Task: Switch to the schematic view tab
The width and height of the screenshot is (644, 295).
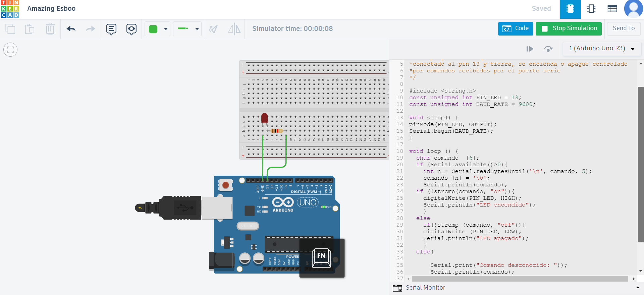Action: tap(591, 9)
